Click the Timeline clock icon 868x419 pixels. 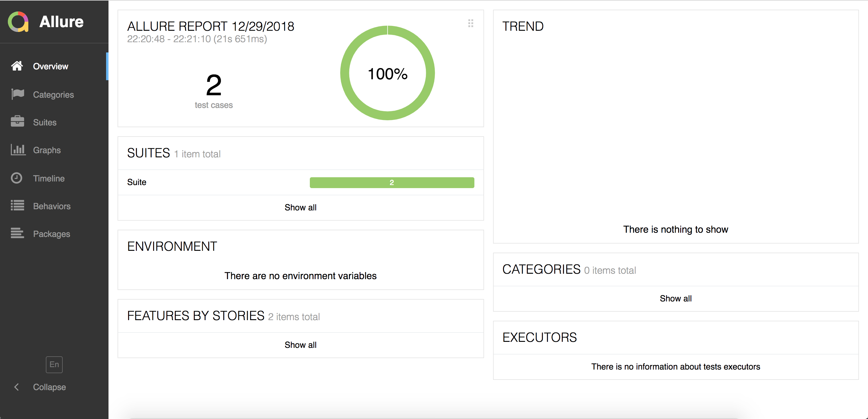[17, 178]
